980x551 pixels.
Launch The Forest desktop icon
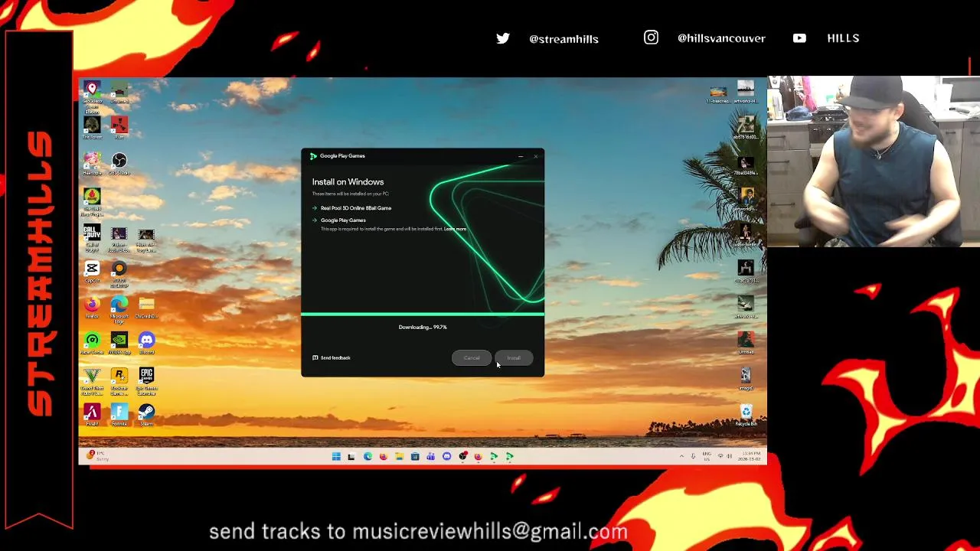pyautogui.click(x=92, y=127)
